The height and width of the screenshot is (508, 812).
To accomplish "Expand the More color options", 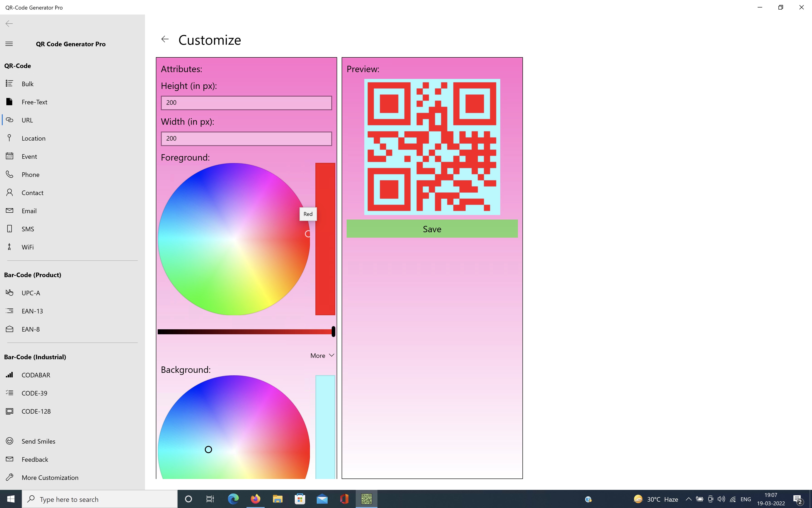I will click(322, 355).
